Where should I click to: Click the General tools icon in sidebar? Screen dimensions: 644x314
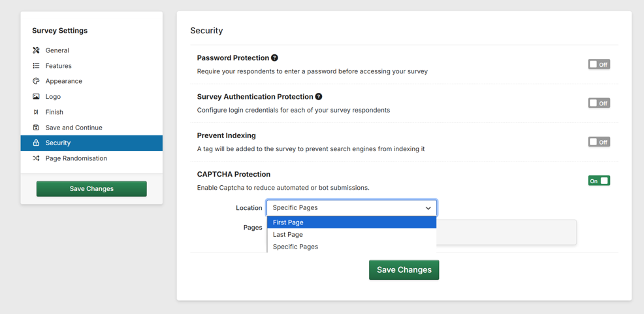[x=36, y=50]
